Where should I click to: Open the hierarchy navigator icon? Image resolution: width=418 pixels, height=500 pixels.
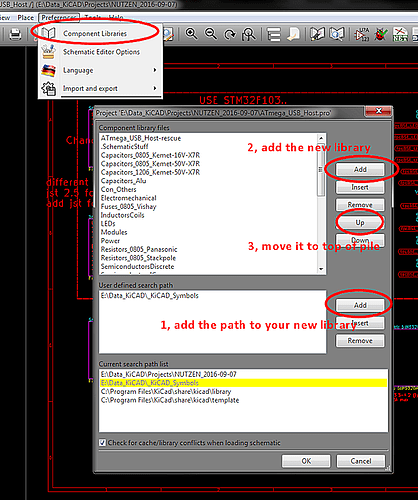click(x=274, y=34)
